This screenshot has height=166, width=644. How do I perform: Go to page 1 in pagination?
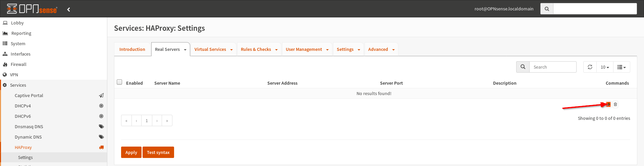(x=147, y=120)
